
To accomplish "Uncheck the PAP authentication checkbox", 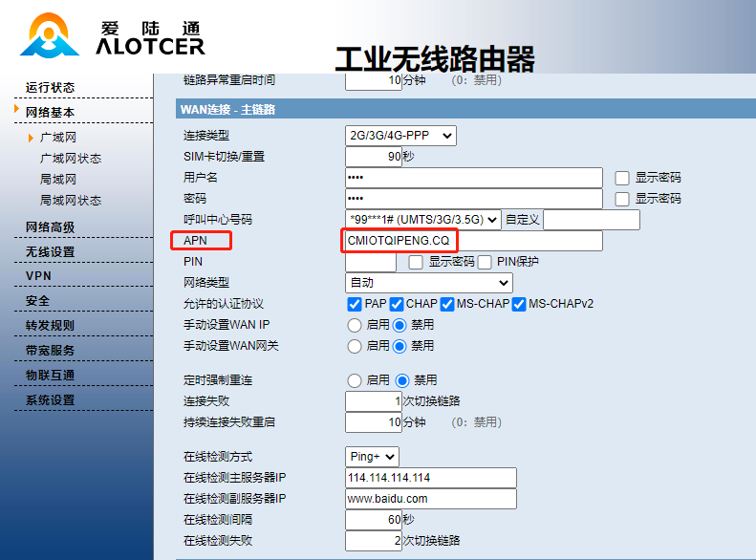I will click(x=355, y=304).
